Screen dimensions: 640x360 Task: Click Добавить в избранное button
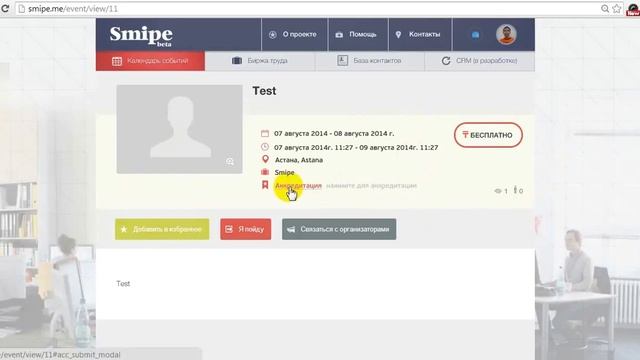162,229
